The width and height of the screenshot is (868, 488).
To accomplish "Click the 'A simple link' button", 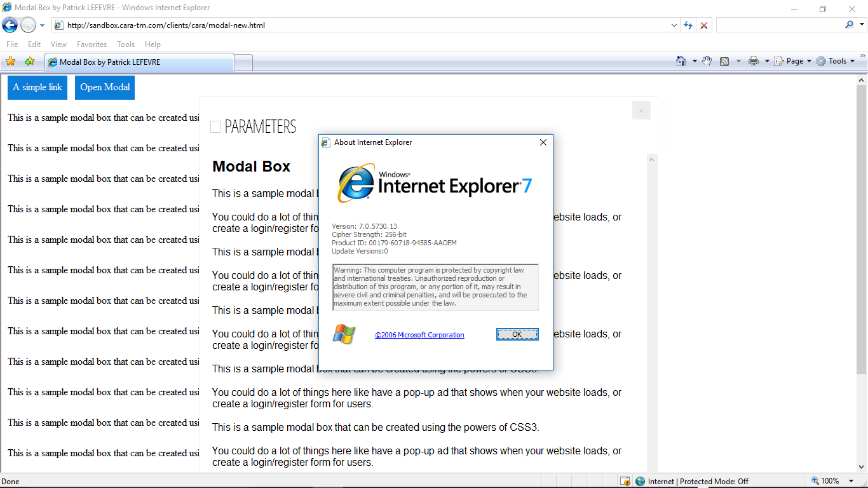I will [37, 87].
